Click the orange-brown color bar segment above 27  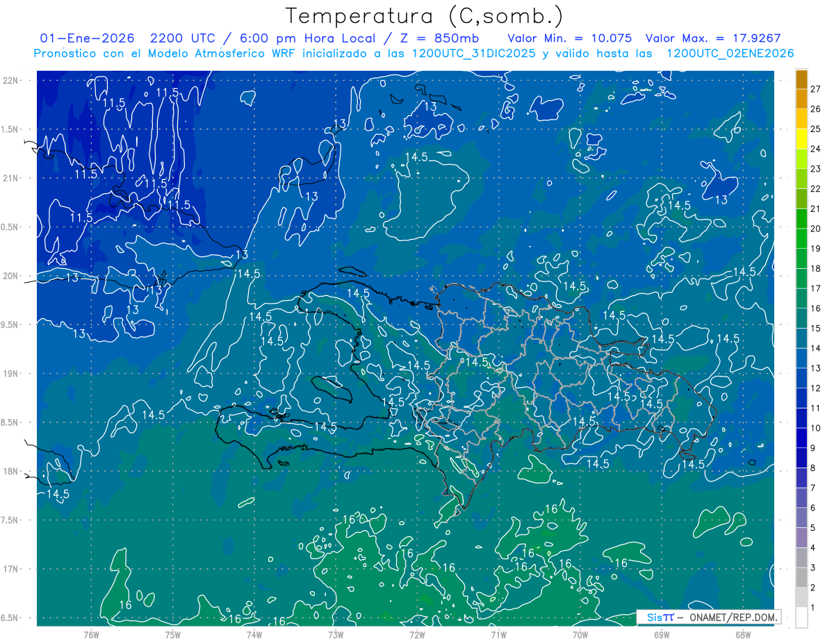(802, 79)
